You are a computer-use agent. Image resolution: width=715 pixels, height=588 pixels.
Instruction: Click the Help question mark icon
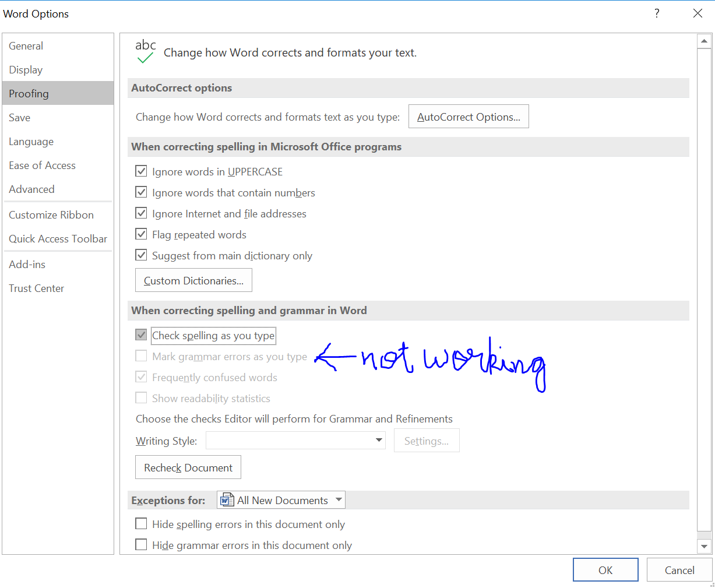click(656, 13)
